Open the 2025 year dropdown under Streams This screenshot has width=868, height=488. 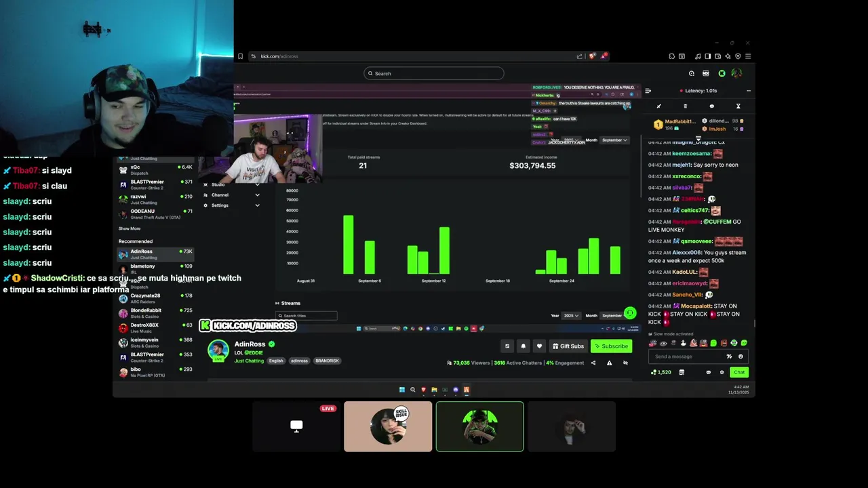[x=571, y=315]
